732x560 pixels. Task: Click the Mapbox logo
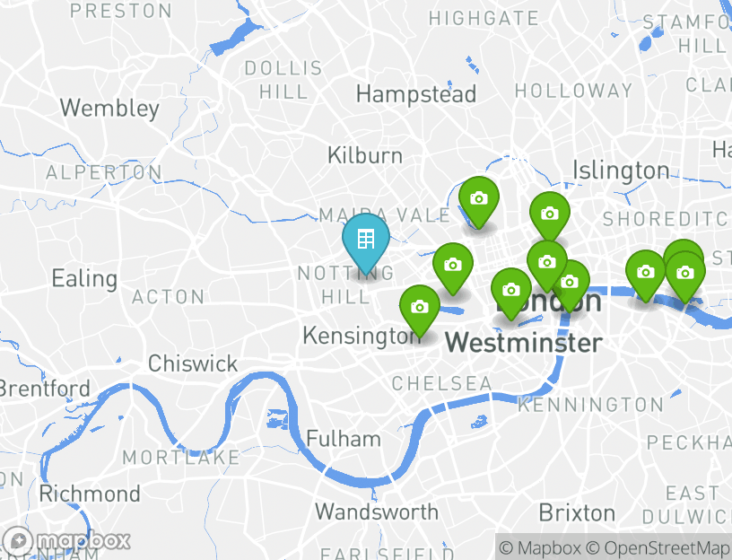[66, 541]
